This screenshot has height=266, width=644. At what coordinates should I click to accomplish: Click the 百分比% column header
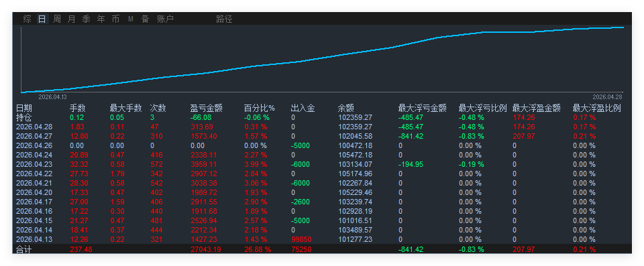coord(260,109)
